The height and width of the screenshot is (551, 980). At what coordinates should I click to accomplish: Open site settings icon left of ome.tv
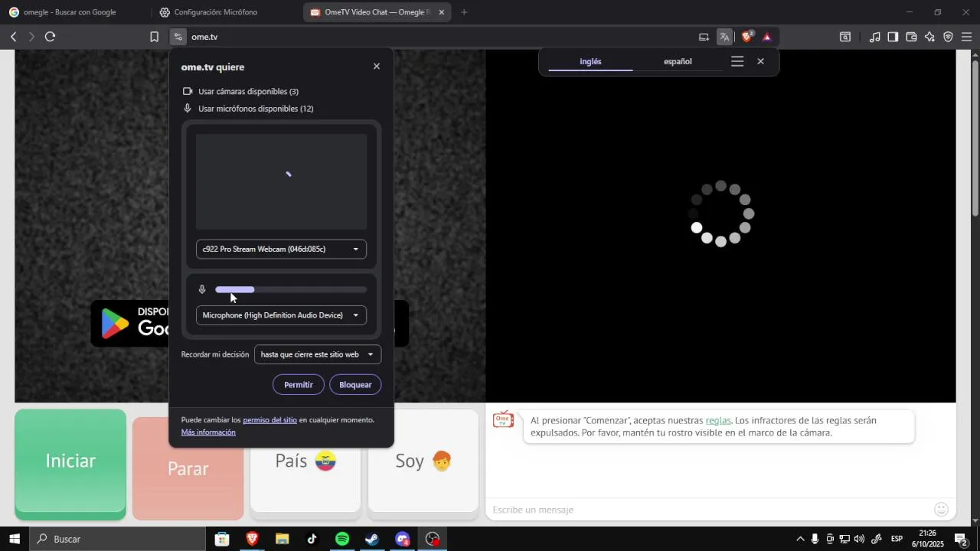click(178, 37)
